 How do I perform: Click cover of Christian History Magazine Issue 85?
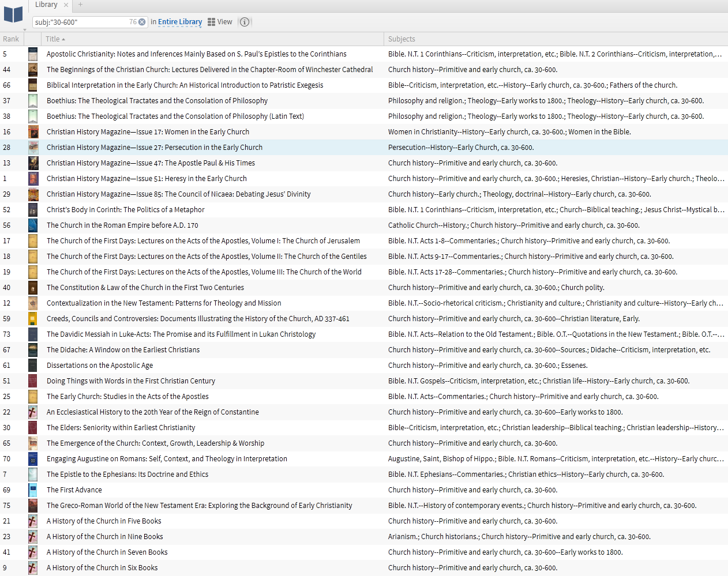(33, 194)
